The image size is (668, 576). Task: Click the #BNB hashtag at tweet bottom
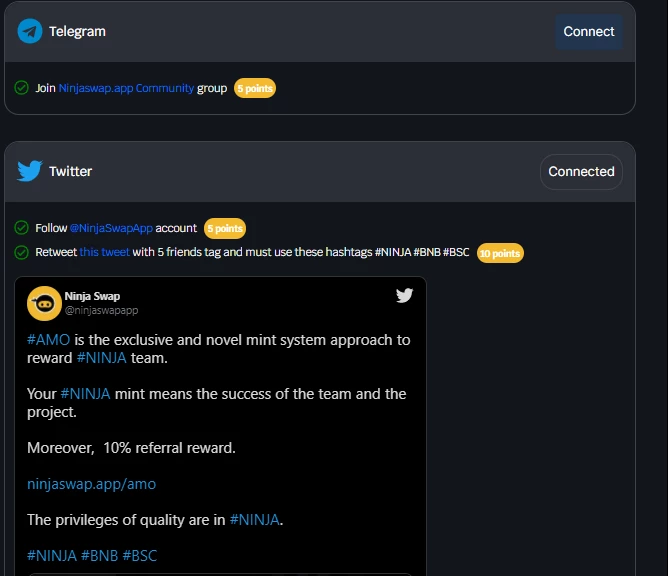point(100,556)
